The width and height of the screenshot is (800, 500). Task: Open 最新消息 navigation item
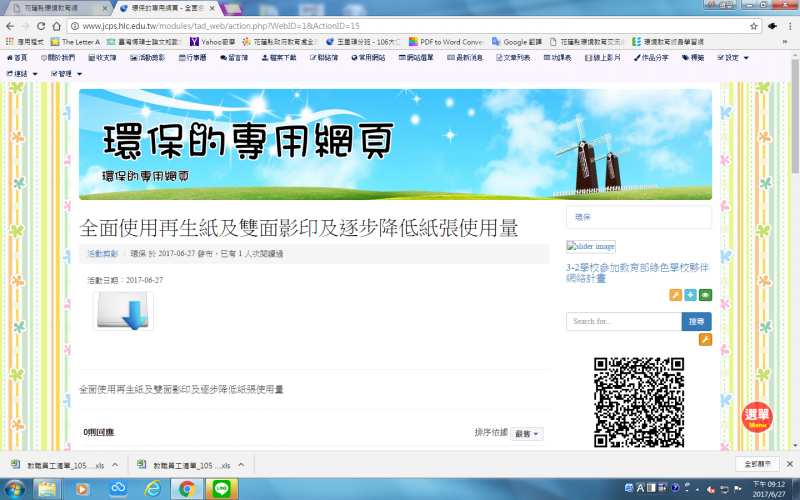(464, 58)
